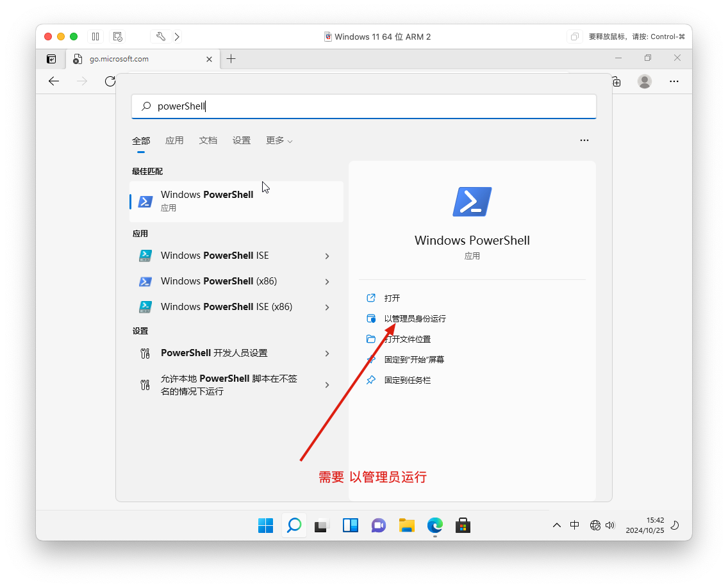Expand Windows PowerShell ISE (x86) details arrow
728x588 pixels.
(327, 307)
